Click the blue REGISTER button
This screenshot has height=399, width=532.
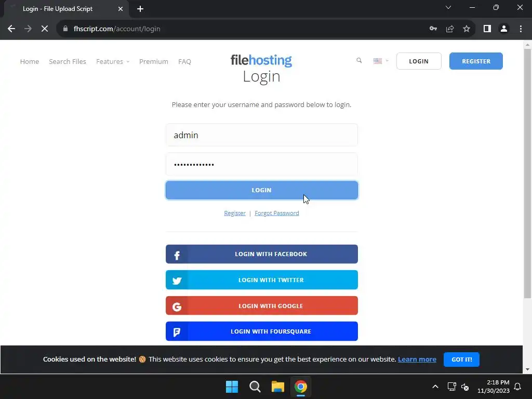point(476,61)
